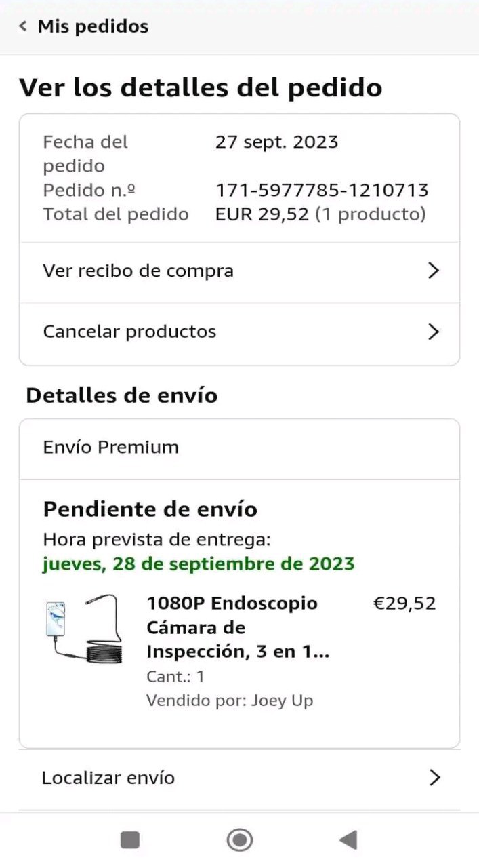Screen dimensions: 479x868
Task: Tap the Android circle home button
Action: click(x=239, y=840)
